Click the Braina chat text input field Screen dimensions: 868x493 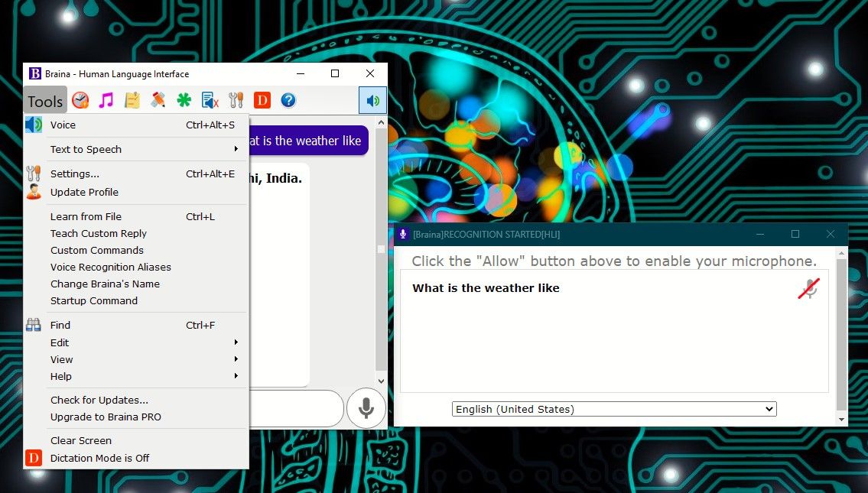[296, 408]
